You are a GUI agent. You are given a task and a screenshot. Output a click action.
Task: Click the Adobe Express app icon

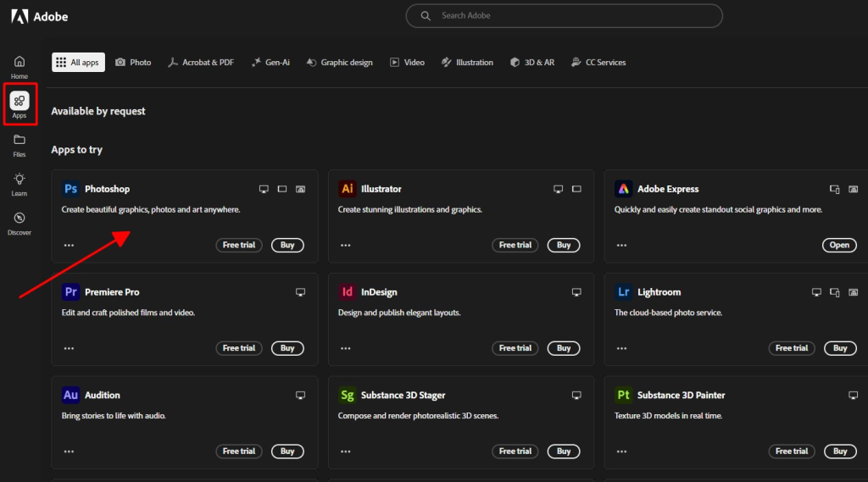pos(623,189)
